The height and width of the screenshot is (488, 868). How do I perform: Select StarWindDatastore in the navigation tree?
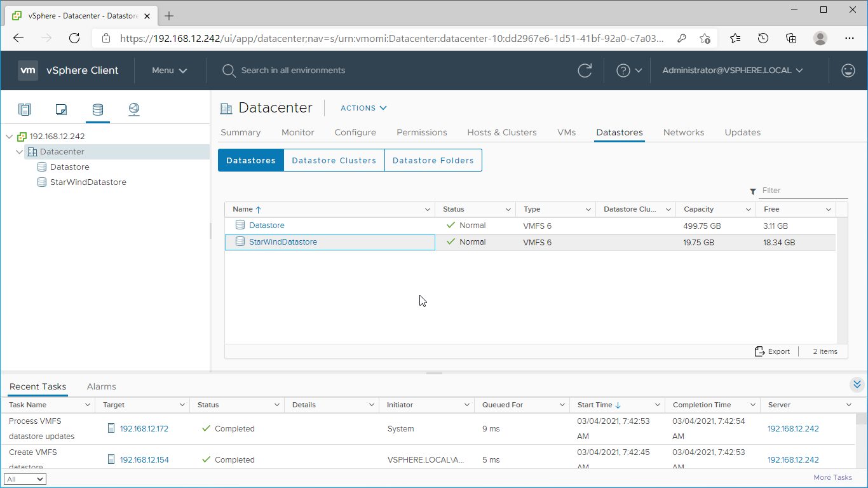pyautogui.click(x=88, y=182)
